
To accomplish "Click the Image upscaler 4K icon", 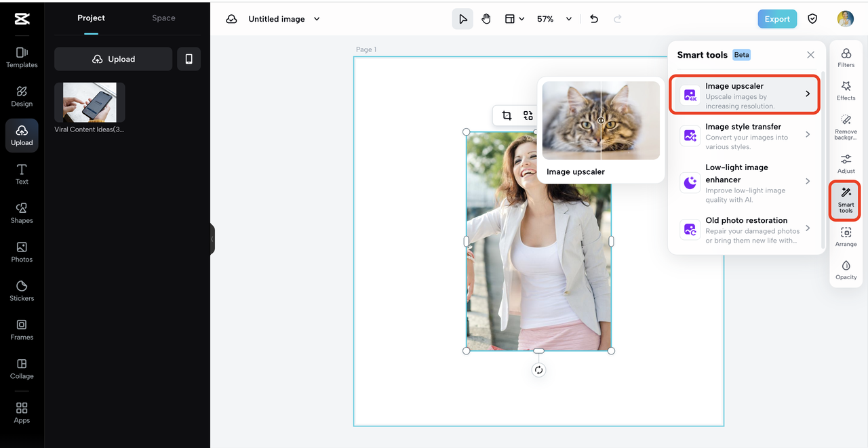I will tap(690, 95).
